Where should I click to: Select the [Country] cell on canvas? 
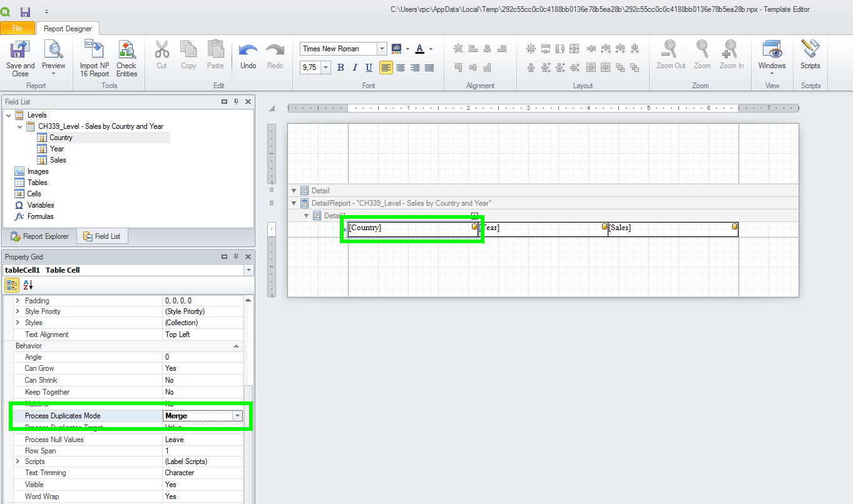pos(413,229)
